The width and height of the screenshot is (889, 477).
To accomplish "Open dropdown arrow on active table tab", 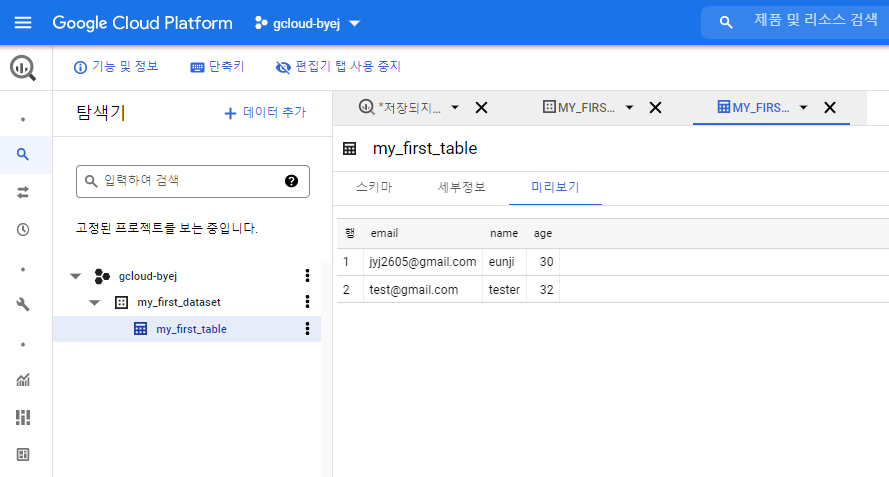I will click(x=803, y=107).
